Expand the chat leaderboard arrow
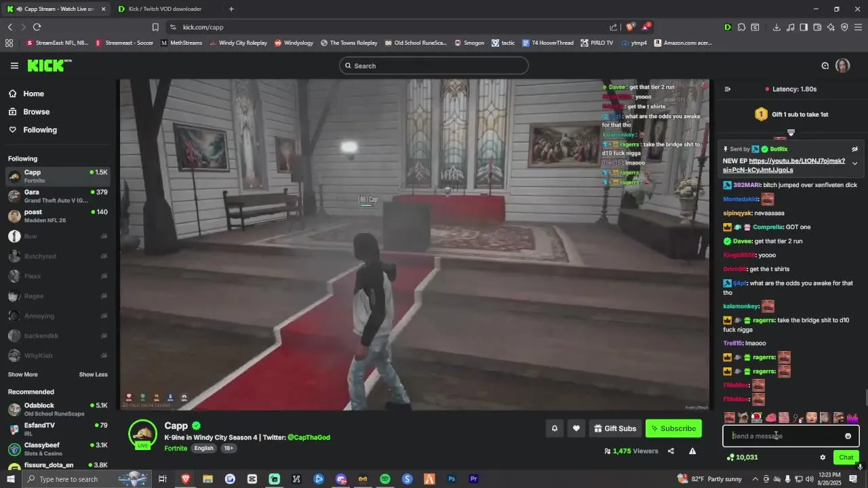 tap(791, 133)
